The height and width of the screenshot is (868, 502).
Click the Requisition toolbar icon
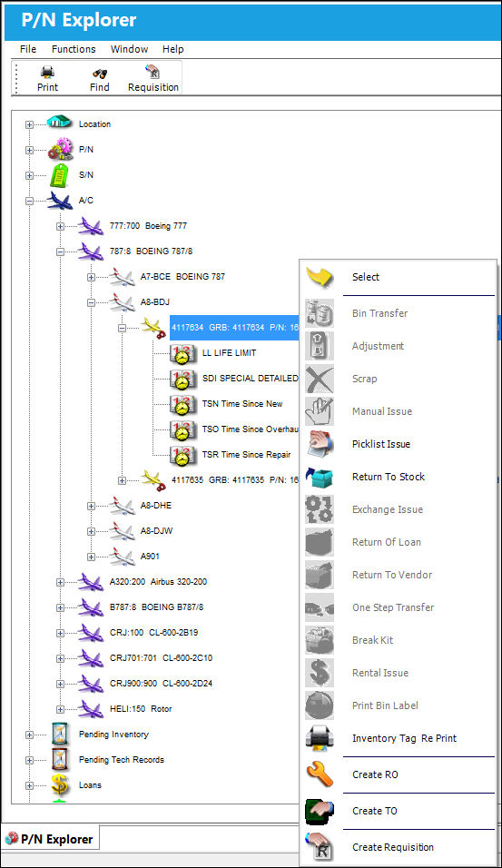coord(153,72)
